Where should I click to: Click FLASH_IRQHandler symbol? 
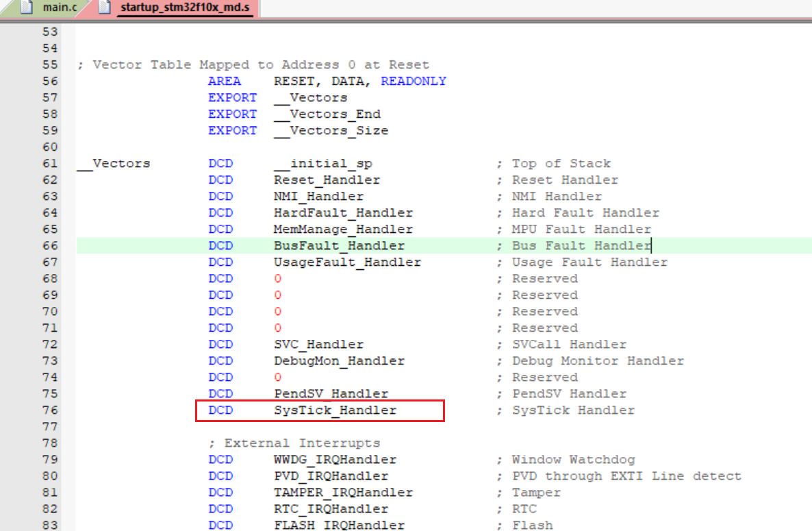pyautogui.click(x=339, y=525)
